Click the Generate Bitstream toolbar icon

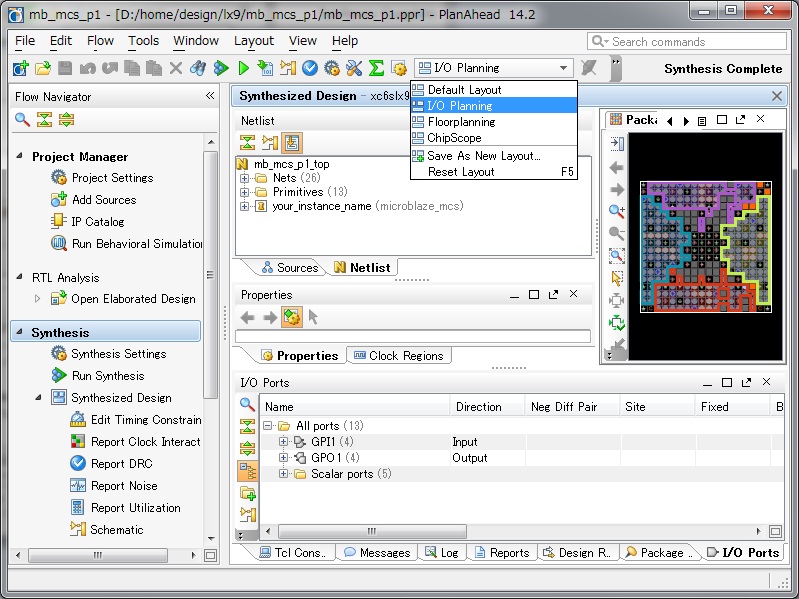265,68
